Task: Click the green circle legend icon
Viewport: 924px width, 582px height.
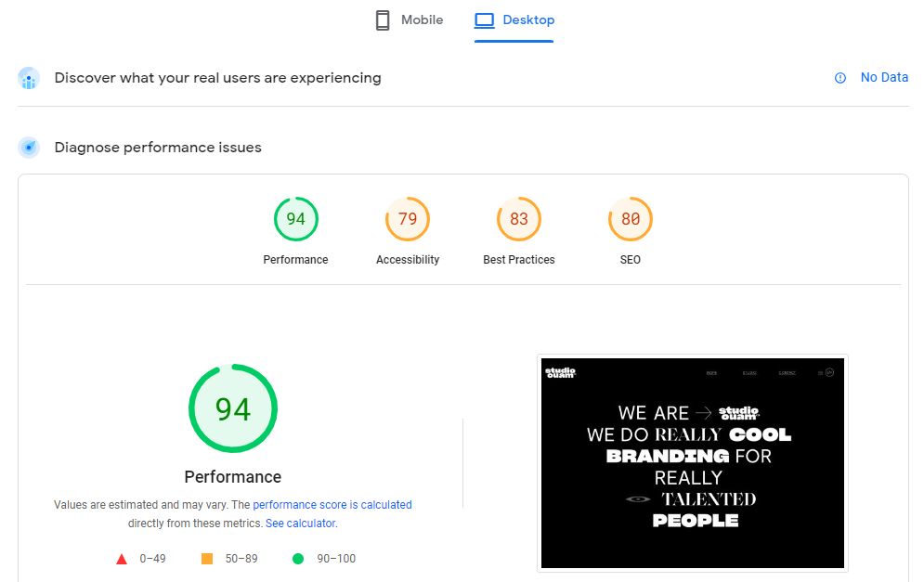Action: 298,558
